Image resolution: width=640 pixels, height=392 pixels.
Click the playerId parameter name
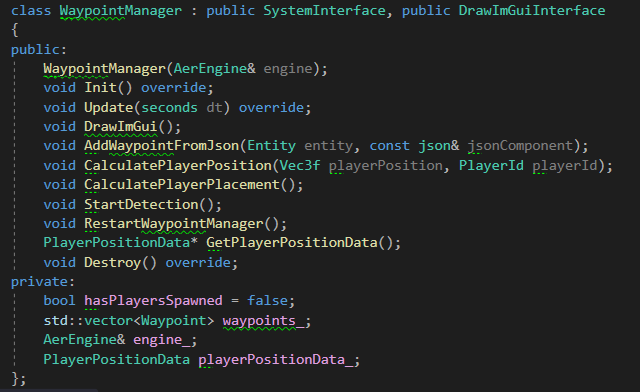tap(565, 165)
